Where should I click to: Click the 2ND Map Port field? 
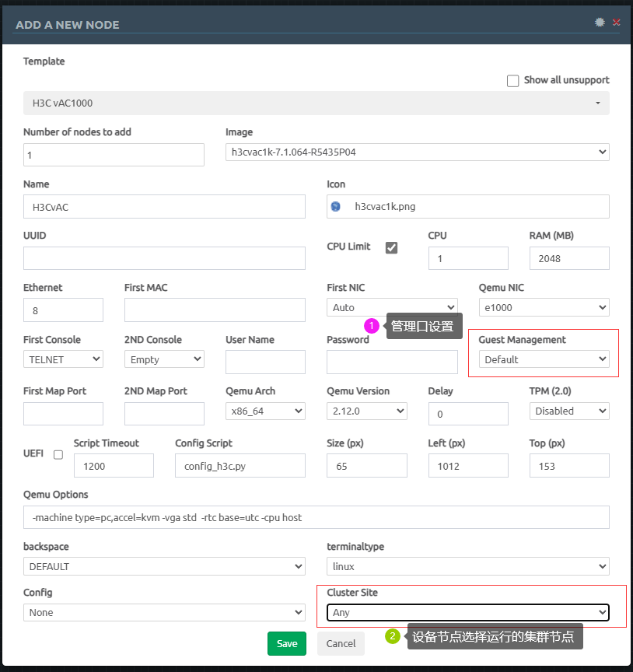[164, 414]
